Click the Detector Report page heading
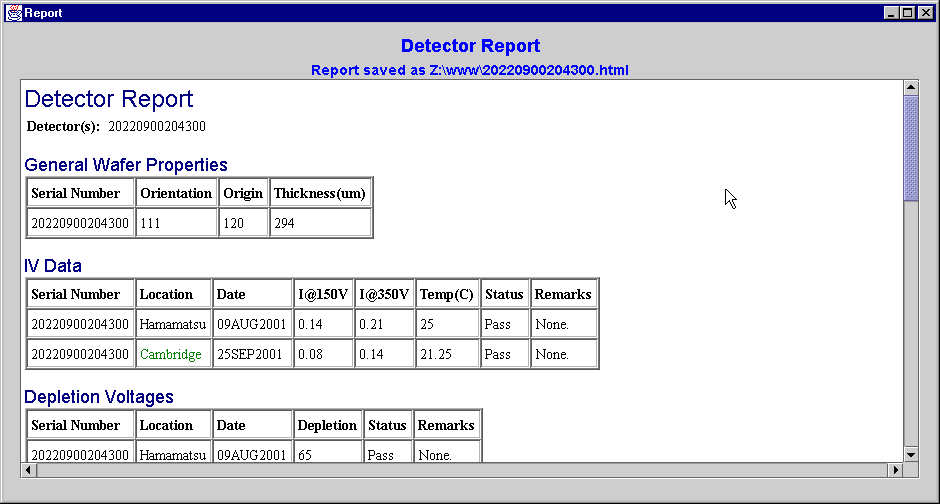 tap(109, 99)
